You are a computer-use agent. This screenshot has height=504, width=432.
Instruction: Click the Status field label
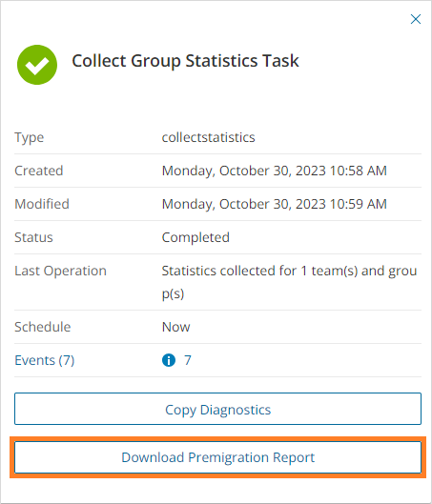[x=33, y=237]
